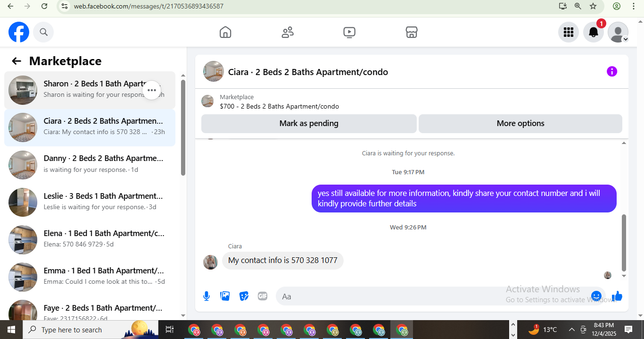The height and width of the screenshot is (339, 644).
Task: Bookmark this page with the star
Action: (x=593, y=6)
